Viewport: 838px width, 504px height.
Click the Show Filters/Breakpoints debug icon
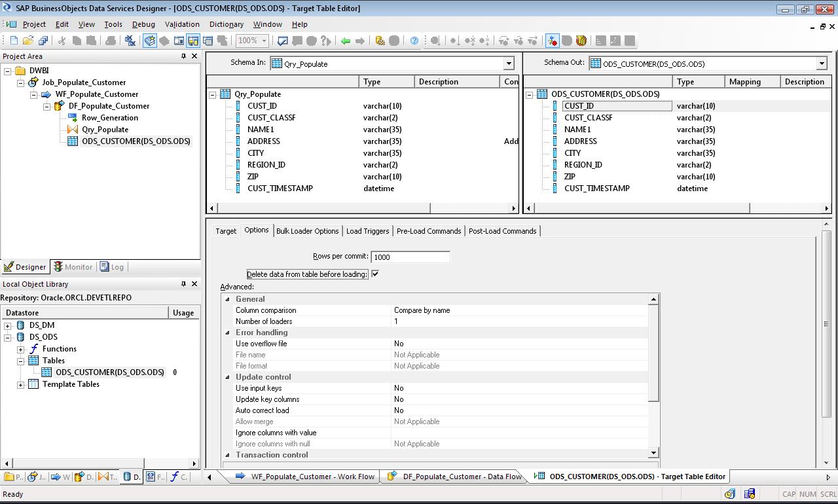[553, 41]
